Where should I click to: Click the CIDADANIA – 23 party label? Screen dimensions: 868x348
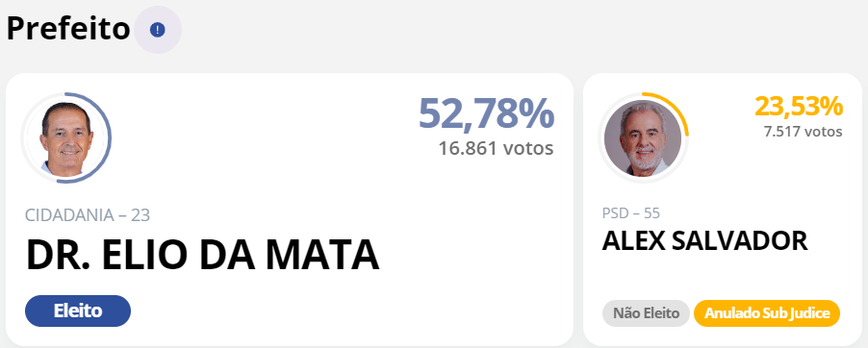[88, 215]
